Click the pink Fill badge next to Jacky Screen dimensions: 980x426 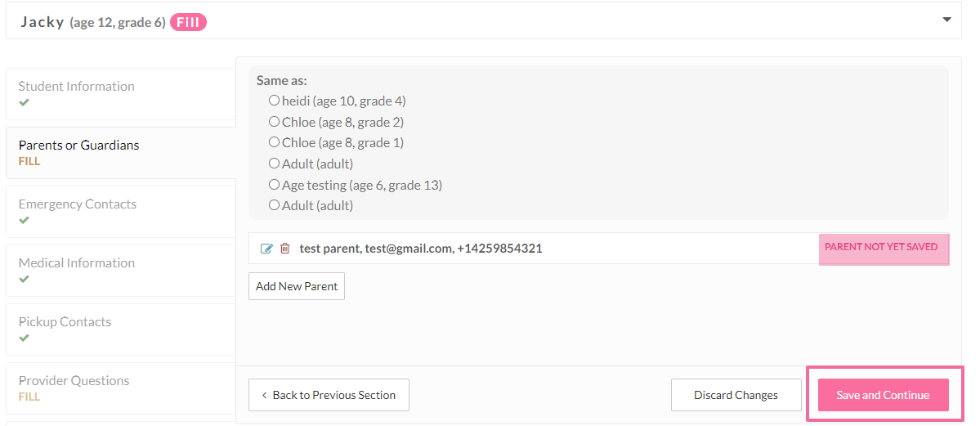[x=188, y=22]
